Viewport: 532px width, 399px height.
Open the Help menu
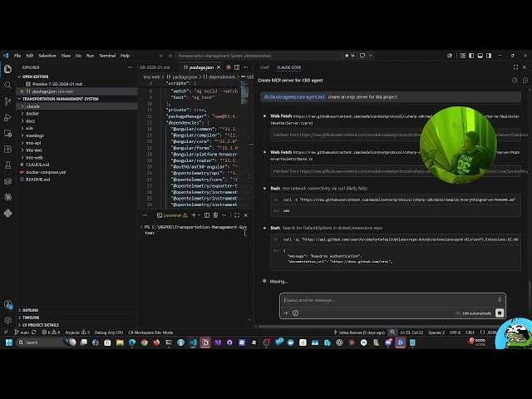click(126, 56)
